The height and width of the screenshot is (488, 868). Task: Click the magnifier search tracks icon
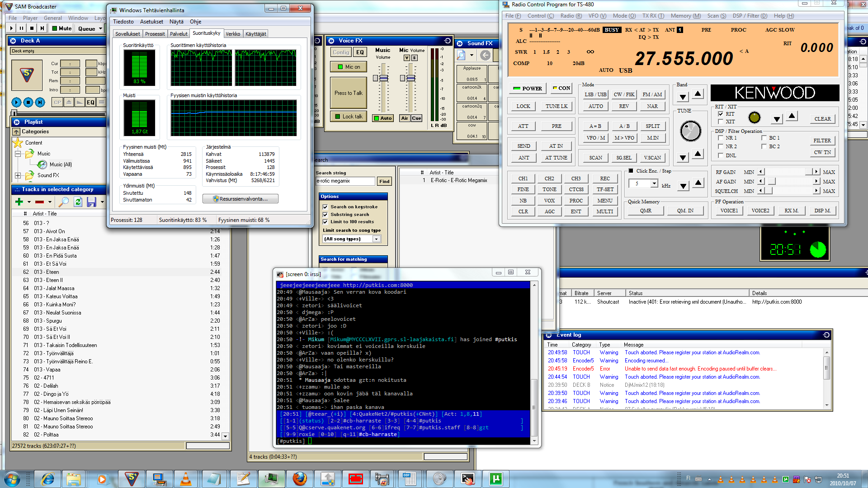point(64,202)
